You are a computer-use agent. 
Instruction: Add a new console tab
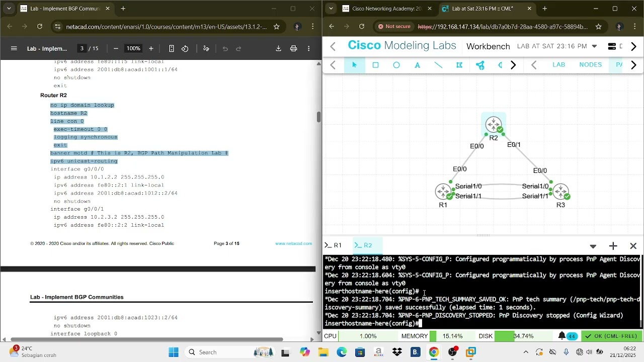[613, 246]
